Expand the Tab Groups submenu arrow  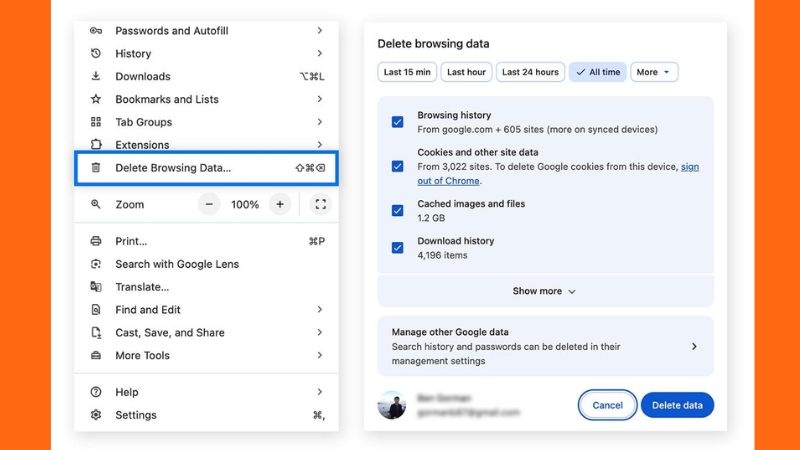point(319,122)
